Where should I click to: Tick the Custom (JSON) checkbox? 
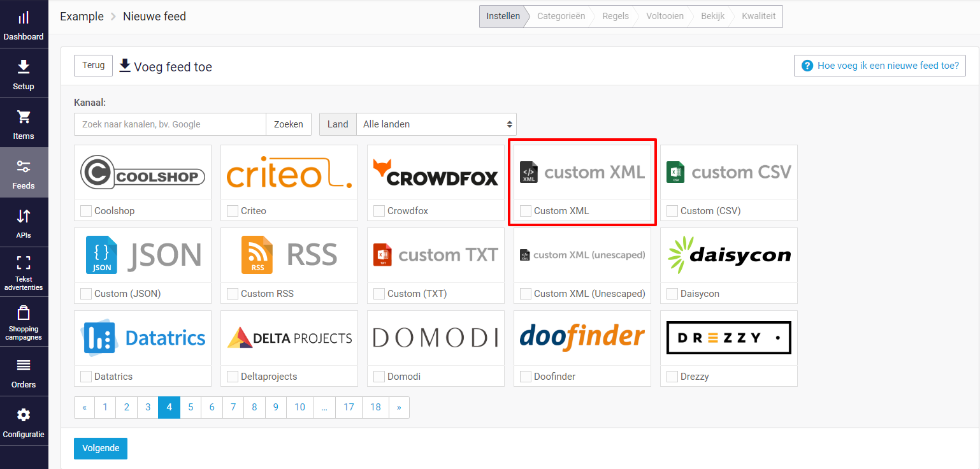pos(86,294)
